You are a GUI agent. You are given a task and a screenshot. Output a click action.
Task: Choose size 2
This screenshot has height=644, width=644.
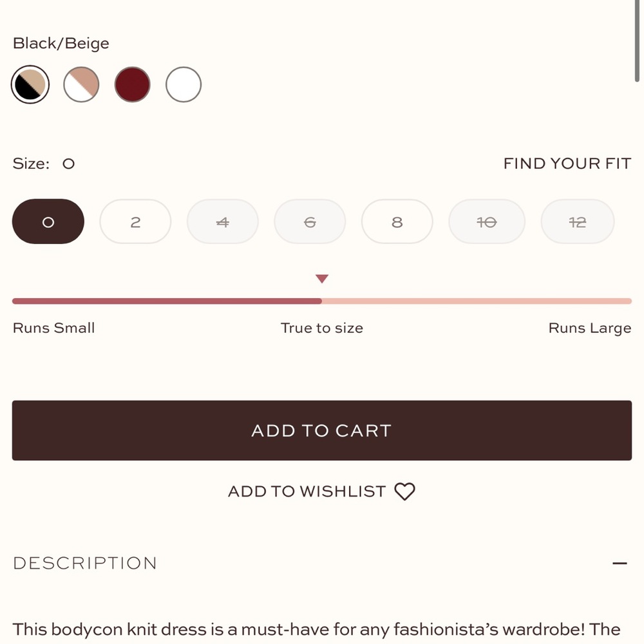tap(135, 222)
